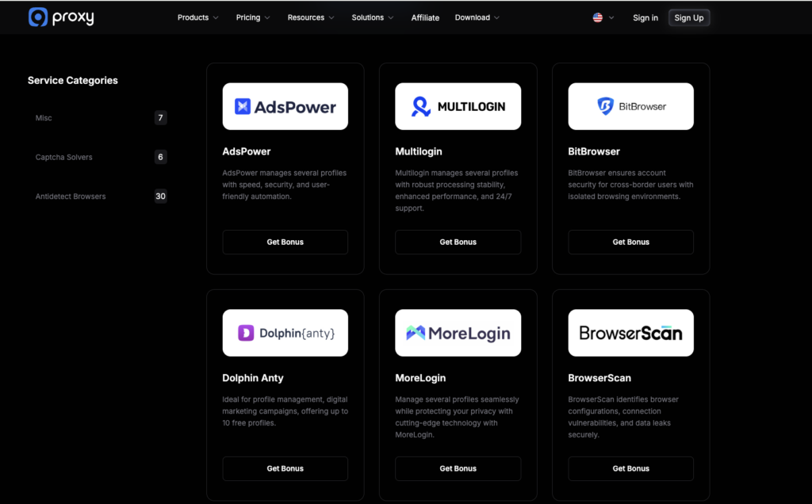The height and width of the screenshot is (504, 812).
Task: Click Multilogin description mentioning 24/7 support
Action: click(456, 190)
